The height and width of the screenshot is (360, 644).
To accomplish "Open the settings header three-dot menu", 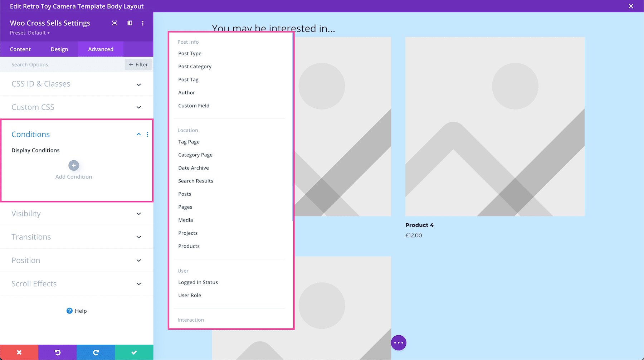I will (142, 23).
